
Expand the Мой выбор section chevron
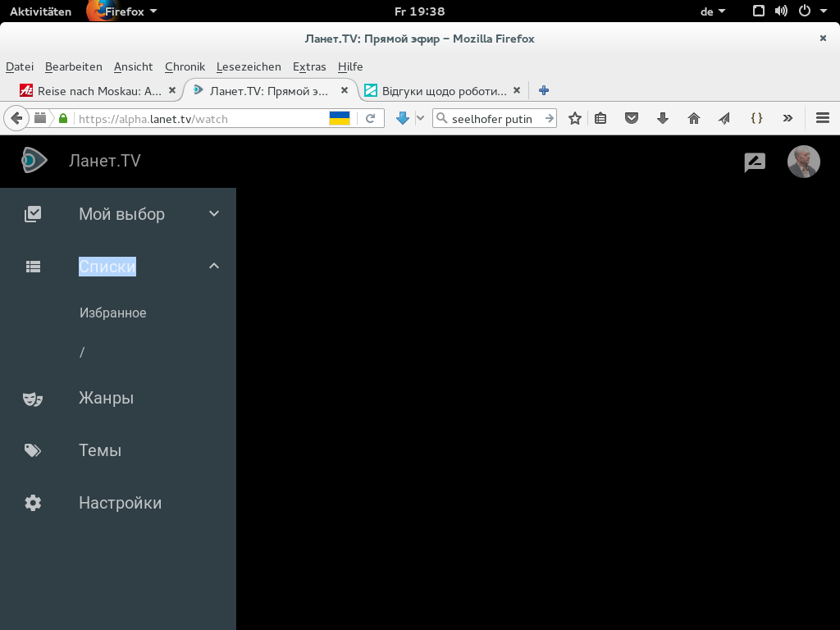point(214,214)
